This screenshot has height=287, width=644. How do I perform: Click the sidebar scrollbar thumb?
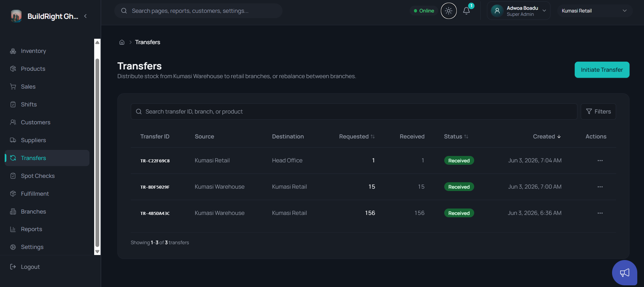click(97, 153)
